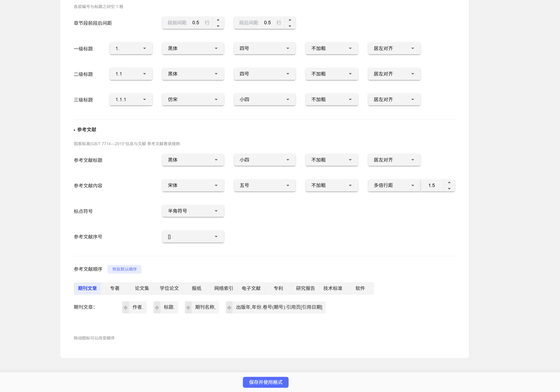Open 二级标题 size dropdown showing 四号

(x=264, y=74)
